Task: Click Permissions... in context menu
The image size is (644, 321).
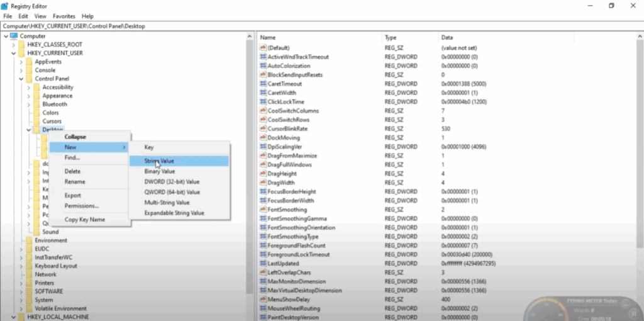Action: tap(81, 206)
